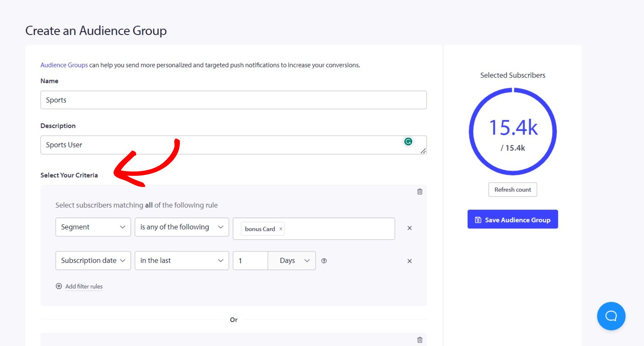
Task: Select the Name input field
Action: click(x=233, y=100)
